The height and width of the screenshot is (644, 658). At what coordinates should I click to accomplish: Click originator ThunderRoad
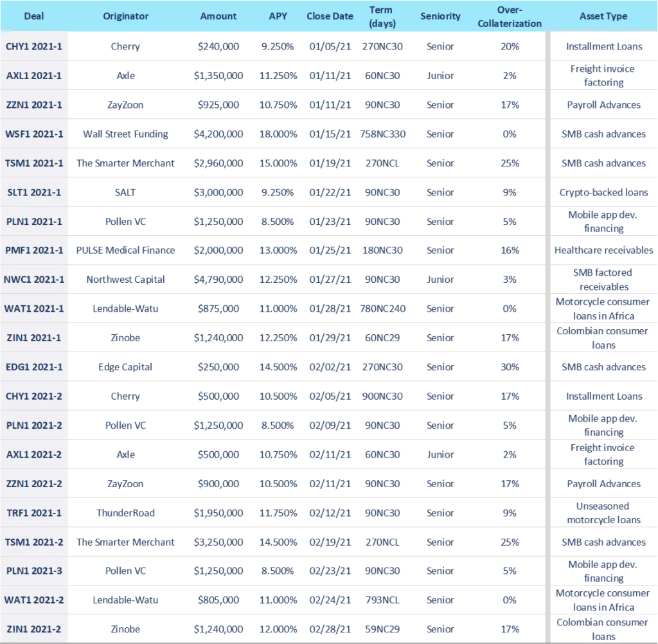[125, 513]
